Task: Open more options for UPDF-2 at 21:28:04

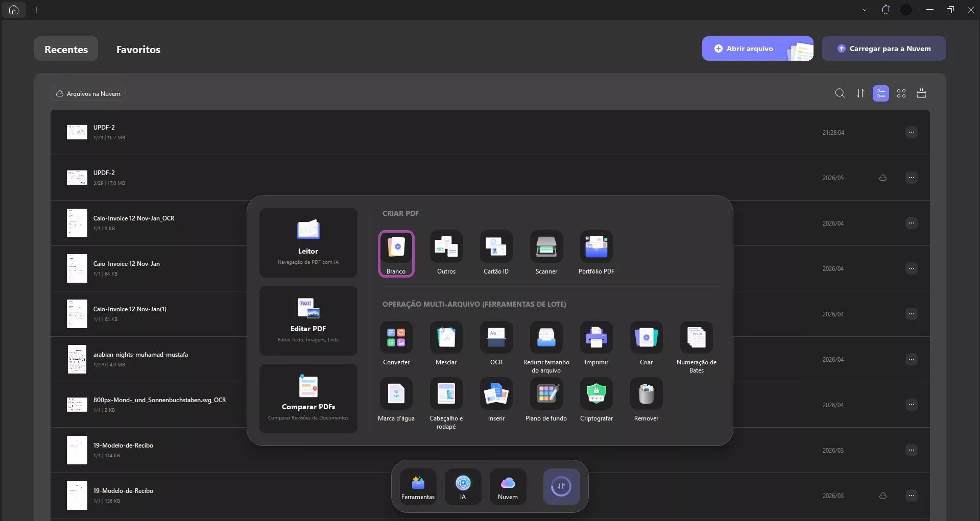Action: click(912, 132)
